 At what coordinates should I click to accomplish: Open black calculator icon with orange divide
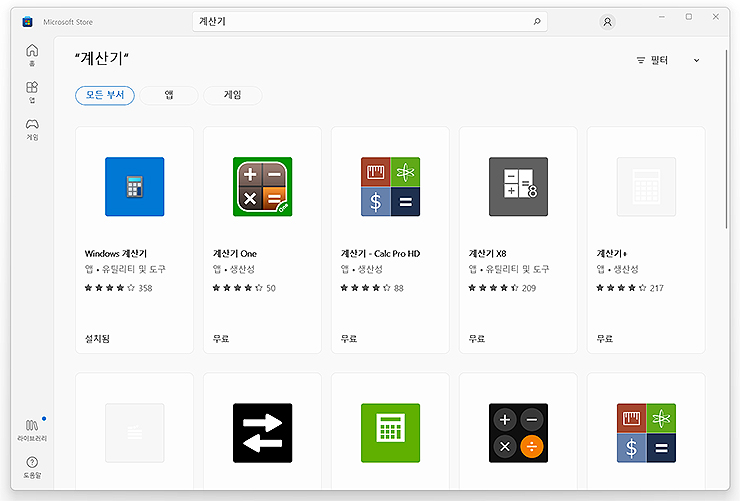click(518, 433)
